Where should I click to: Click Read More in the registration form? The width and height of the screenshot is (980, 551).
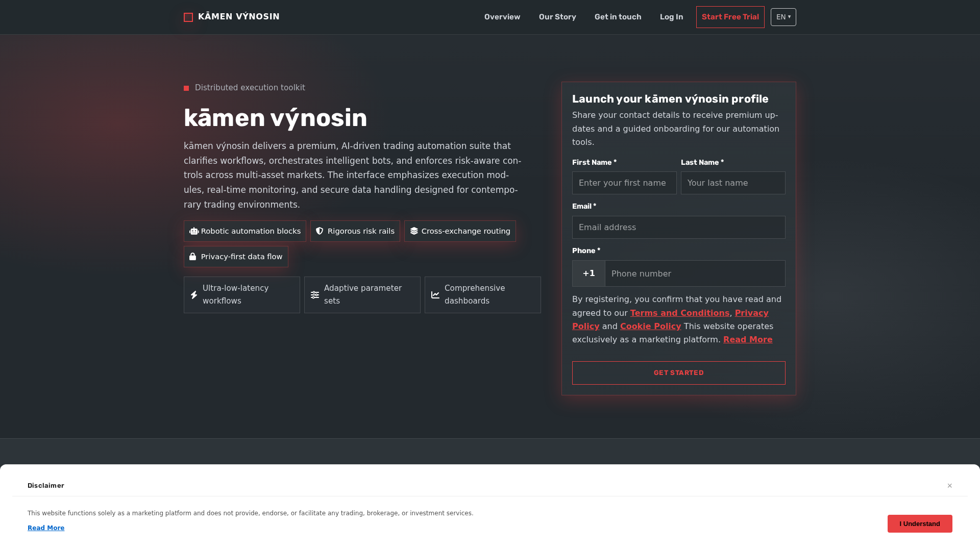[x=748, y=339]
